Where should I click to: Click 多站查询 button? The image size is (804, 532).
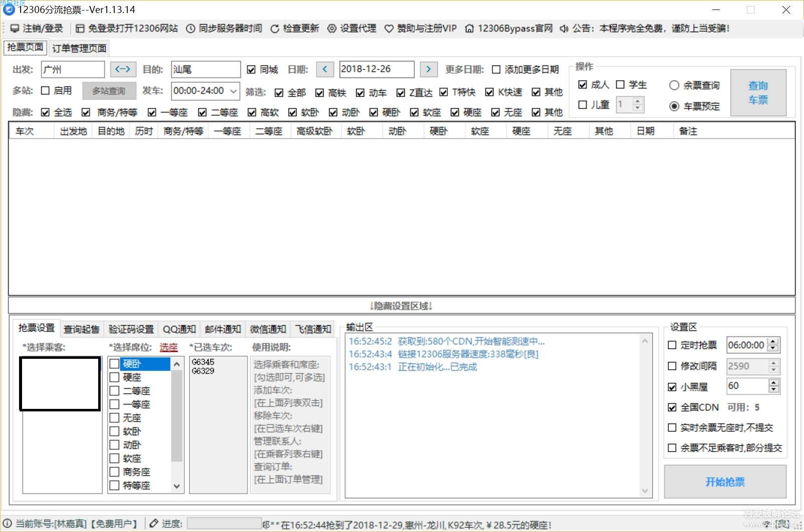(109, 91)
